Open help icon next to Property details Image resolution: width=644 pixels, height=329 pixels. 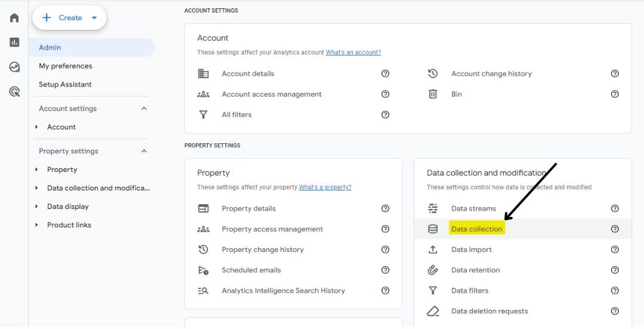385,208
